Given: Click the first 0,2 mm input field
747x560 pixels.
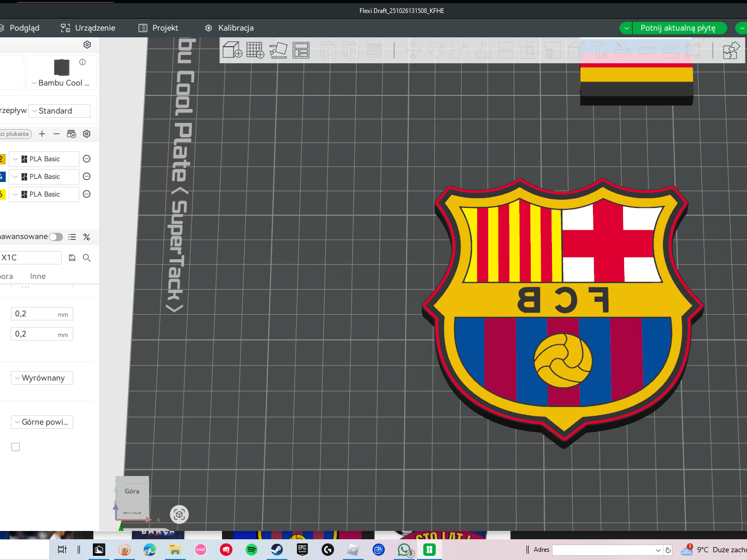Looking at the screenshot, I should [x=42, y=314].
